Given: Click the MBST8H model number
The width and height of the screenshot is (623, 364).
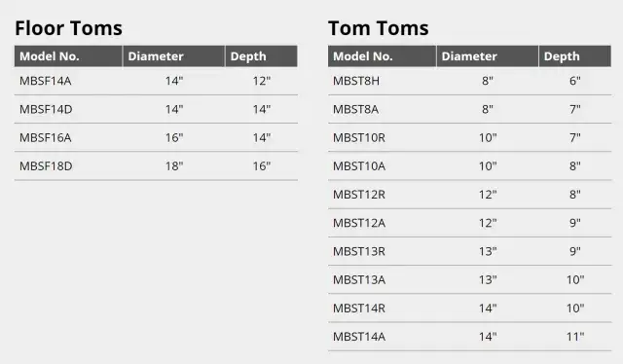Looking at the screenshot, I should (x=356, y=81).
